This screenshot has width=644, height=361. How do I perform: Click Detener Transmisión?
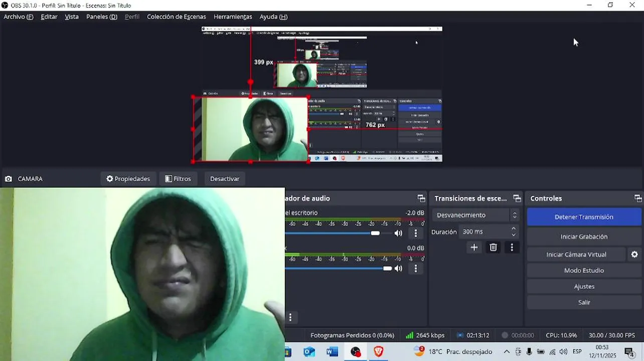click(584, 217)
